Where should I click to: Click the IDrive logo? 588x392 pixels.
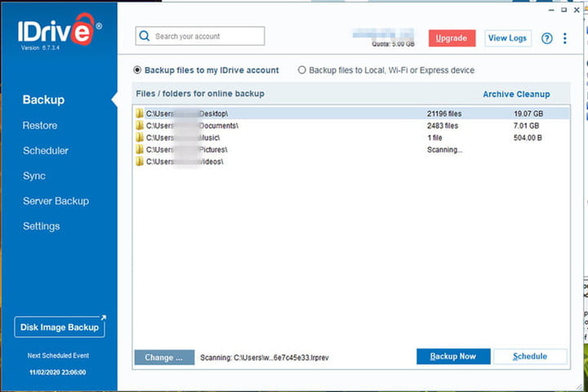point(60,30)
